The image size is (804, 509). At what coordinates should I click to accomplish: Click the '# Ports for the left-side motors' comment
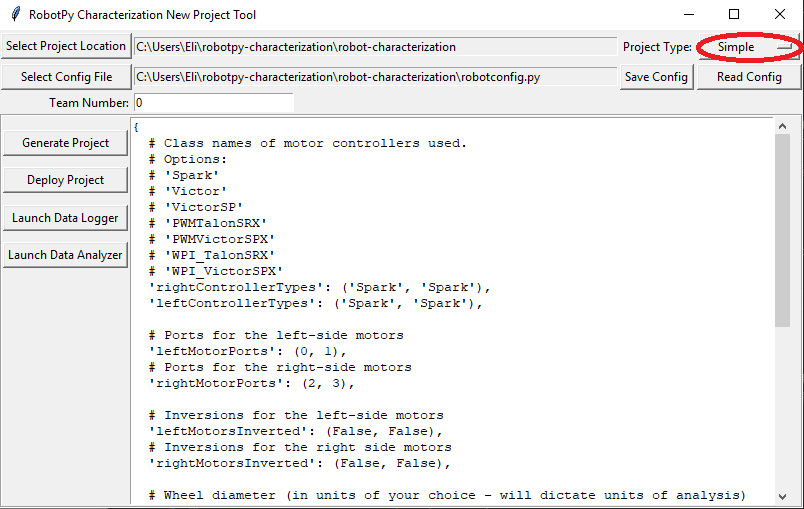point(276,335)
